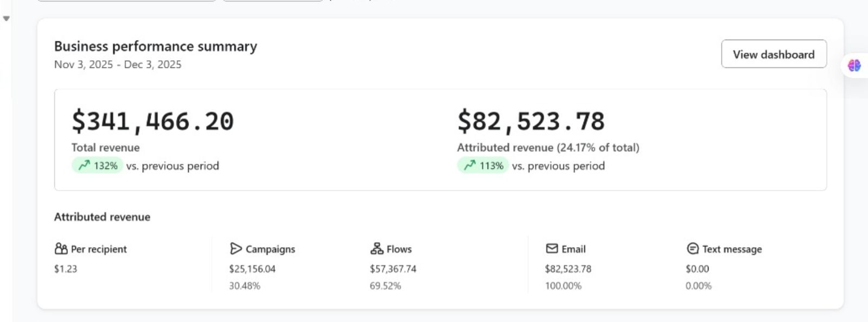This screenshot has height=322, width=868.
Task: Open the View dashboard button
Action: (x=774, y=54)
